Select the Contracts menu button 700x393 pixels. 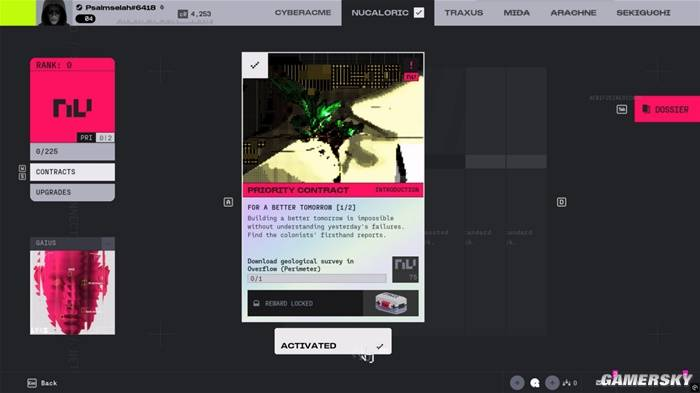click(x=72, y=172)
